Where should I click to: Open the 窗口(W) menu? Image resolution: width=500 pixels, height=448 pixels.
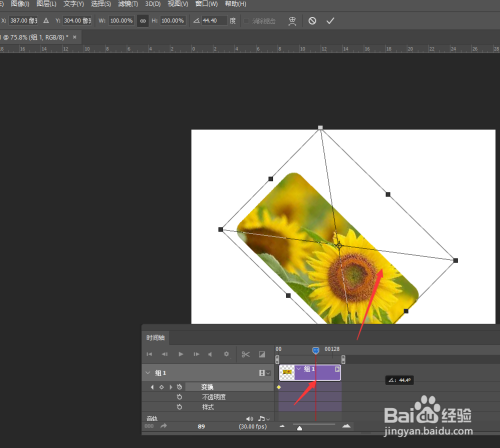point(207,4)
